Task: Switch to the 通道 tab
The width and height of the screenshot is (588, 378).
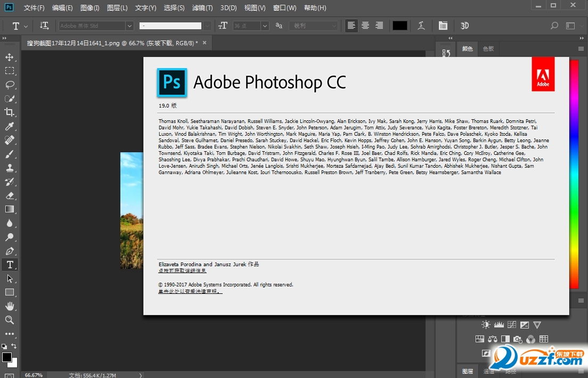Action: [x=488, y=371]
